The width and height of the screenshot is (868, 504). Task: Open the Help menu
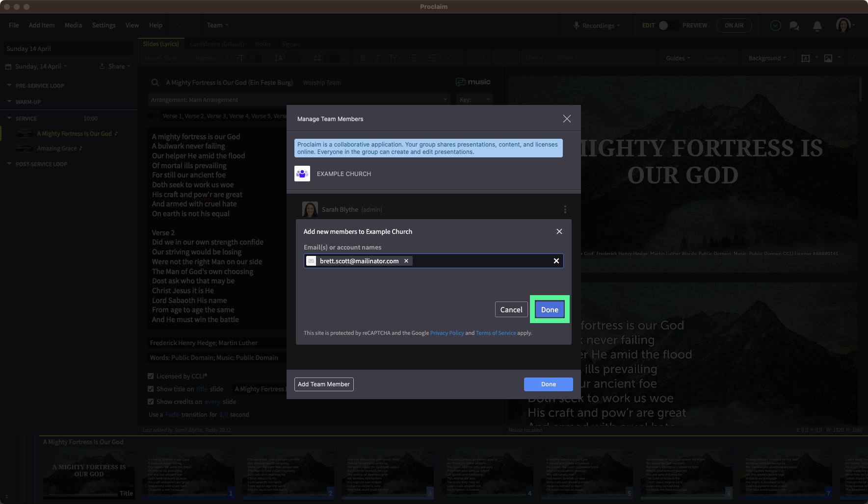156,25
